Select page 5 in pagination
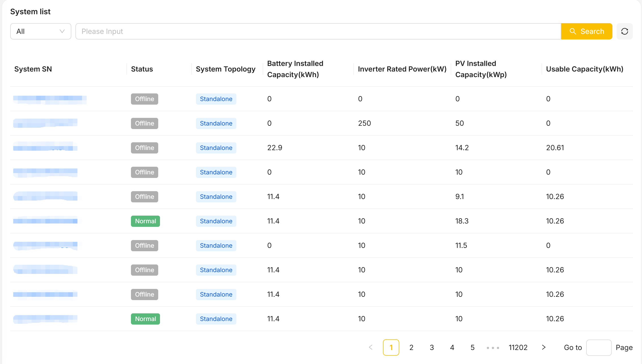 pos(472,347)
